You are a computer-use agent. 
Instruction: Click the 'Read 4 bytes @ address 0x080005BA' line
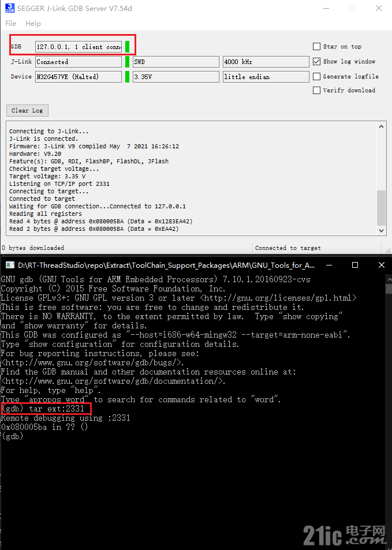[100, 222]
